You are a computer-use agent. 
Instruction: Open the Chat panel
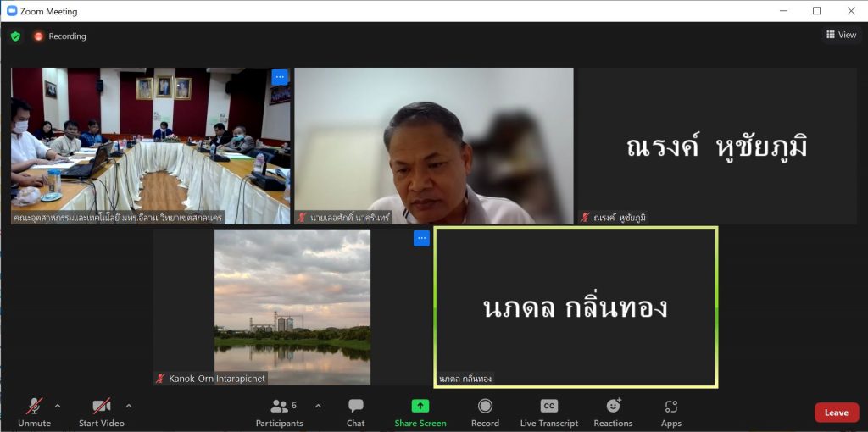pyautogui.click(x=355, y=412)
